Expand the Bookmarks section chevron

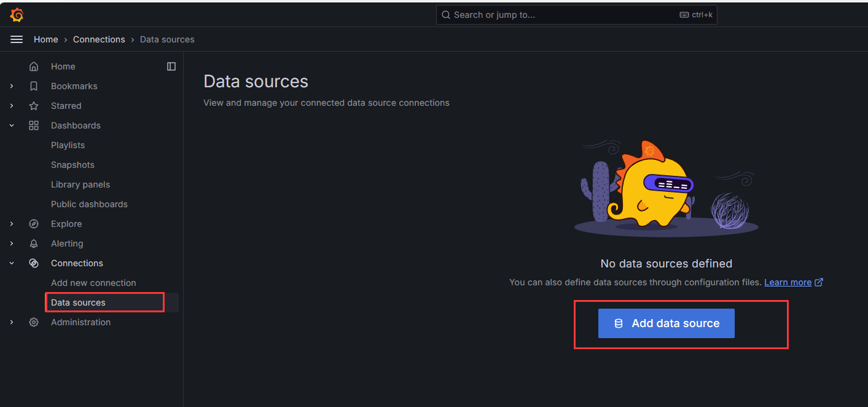tap(12, 86)
